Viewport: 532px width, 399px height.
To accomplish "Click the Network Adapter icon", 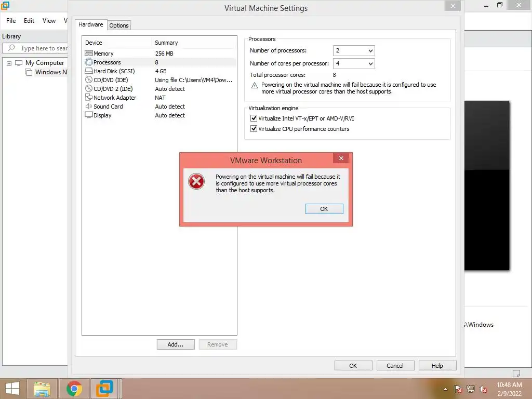I will click(x=88, y=97).
